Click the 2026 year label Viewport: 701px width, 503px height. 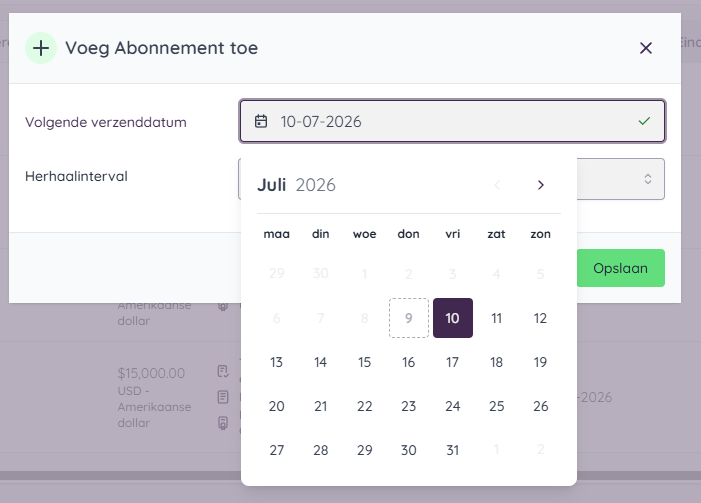tap(316, 185)
